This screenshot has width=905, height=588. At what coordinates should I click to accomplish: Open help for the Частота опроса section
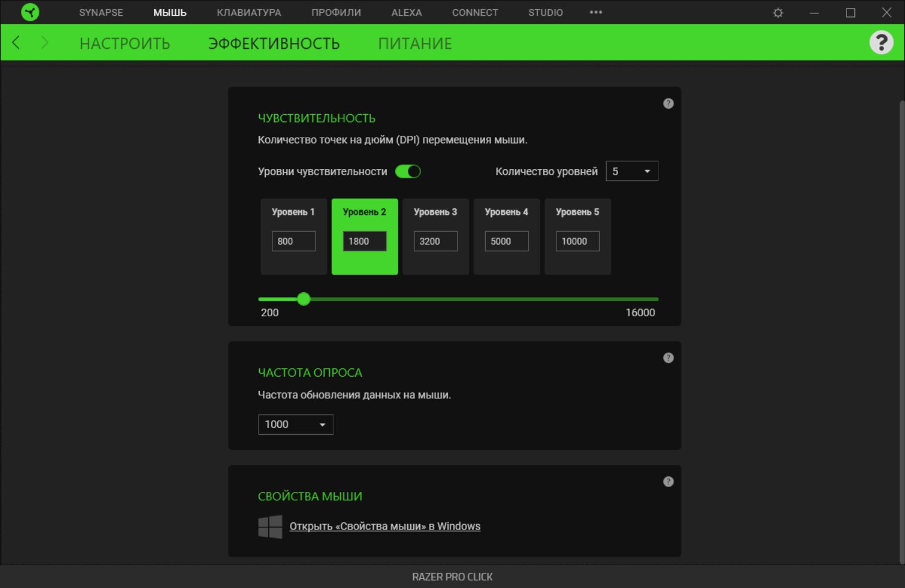point(668,358)
